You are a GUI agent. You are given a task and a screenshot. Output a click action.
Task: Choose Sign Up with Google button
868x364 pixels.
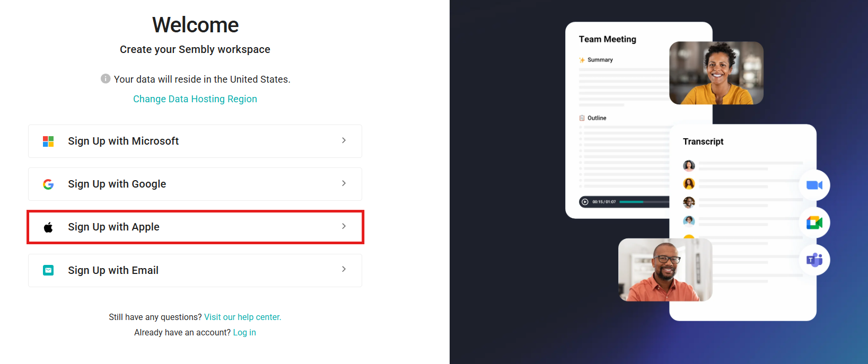(x=195, y=184)
